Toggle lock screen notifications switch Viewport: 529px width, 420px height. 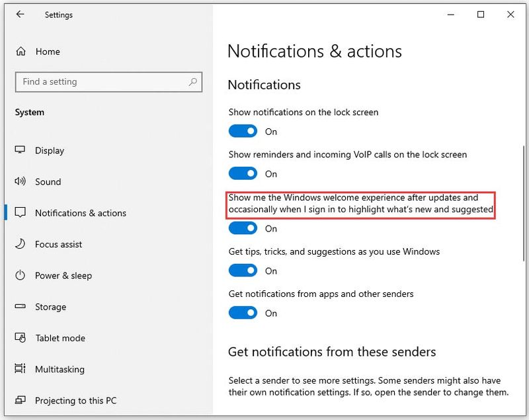click(x=243, y=131)
